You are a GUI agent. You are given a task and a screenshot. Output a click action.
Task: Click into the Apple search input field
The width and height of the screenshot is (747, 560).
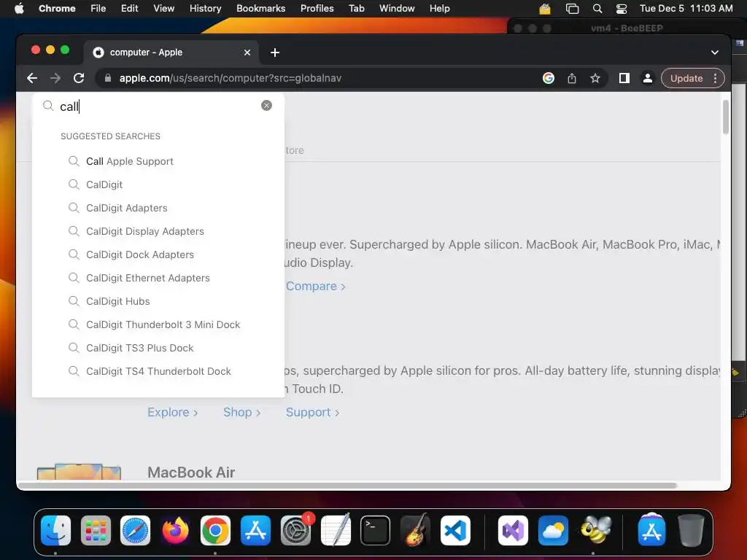click(158, 106)
